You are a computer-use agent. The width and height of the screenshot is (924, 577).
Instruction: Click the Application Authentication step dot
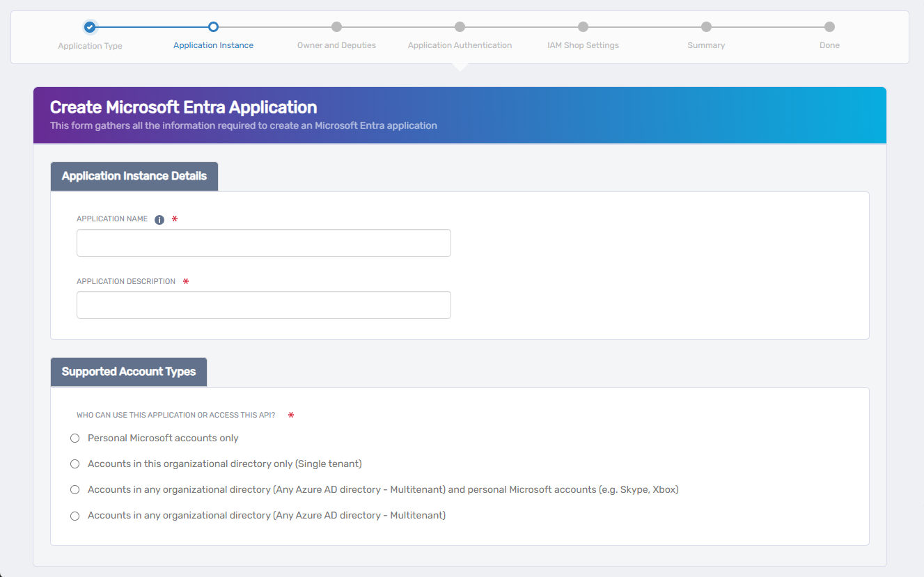tap(460, 27)
